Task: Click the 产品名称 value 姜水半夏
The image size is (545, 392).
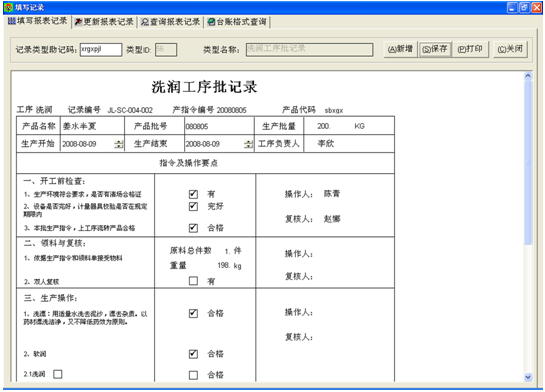Action: (79, 126)
